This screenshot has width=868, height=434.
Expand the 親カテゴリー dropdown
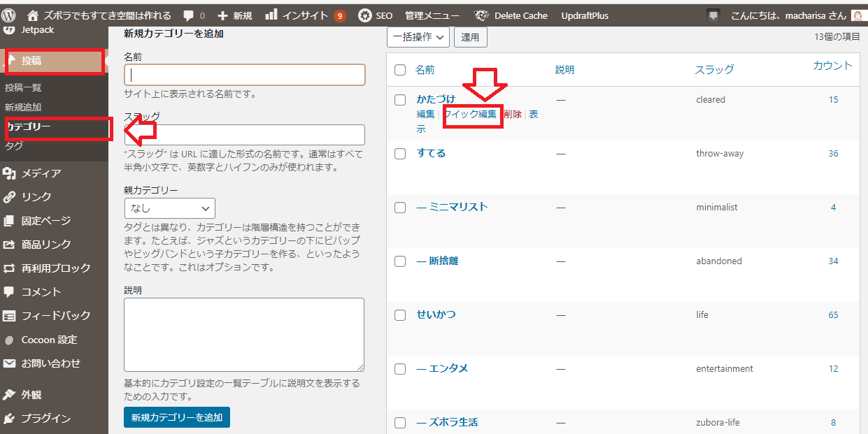coord(170,208)
